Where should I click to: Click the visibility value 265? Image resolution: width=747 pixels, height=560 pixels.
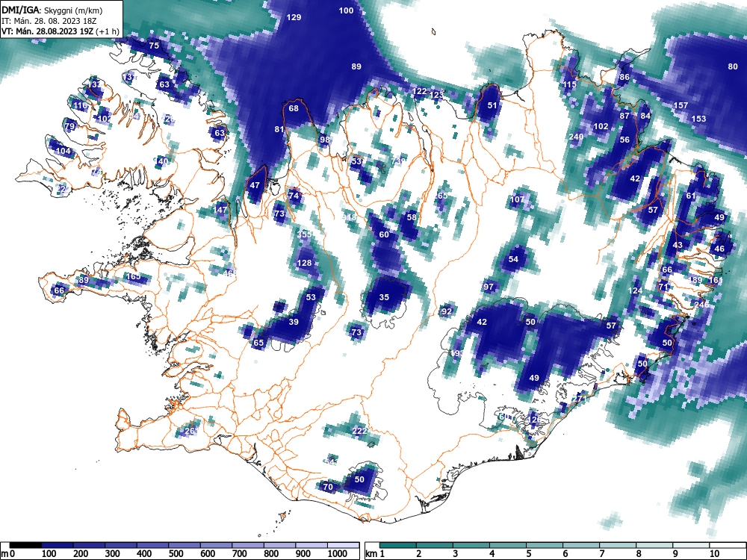[x=441, y=196]
